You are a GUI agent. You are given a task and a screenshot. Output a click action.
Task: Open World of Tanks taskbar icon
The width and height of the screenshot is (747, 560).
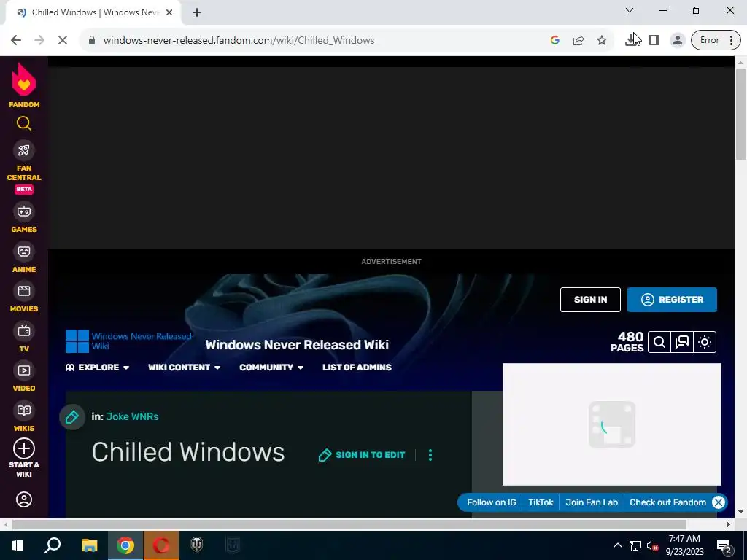pos(197,545)
